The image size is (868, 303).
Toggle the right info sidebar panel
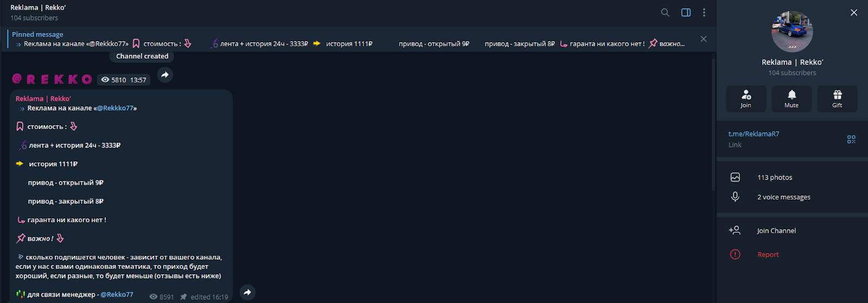coord(686,12)
